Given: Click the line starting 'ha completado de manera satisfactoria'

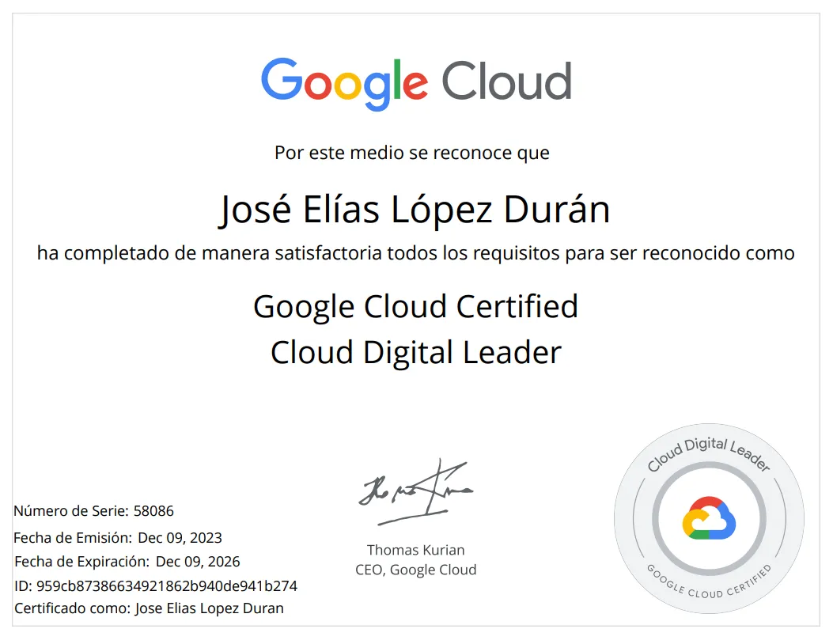Looking at the screenshot, I should point(416,253).
